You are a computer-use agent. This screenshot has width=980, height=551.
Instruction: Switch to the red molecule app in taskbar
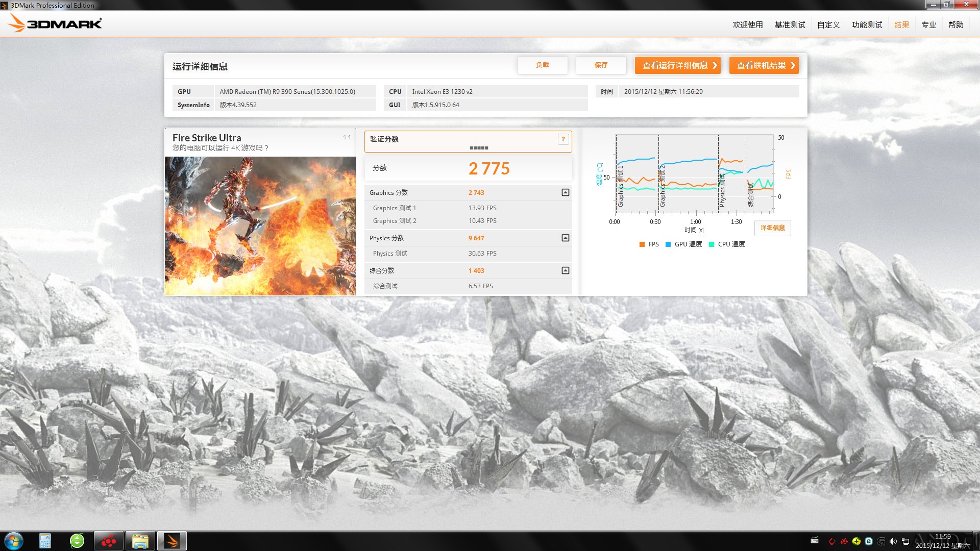pyautogui.click(x=108, y=541)
